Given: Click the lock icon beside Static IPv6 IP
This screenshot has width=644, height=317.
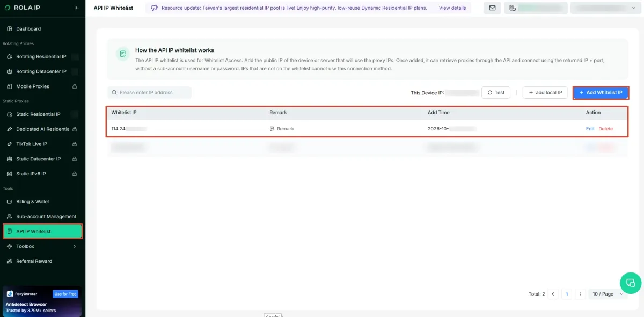Looking at the screenshot, I should (x=75, y=174).
